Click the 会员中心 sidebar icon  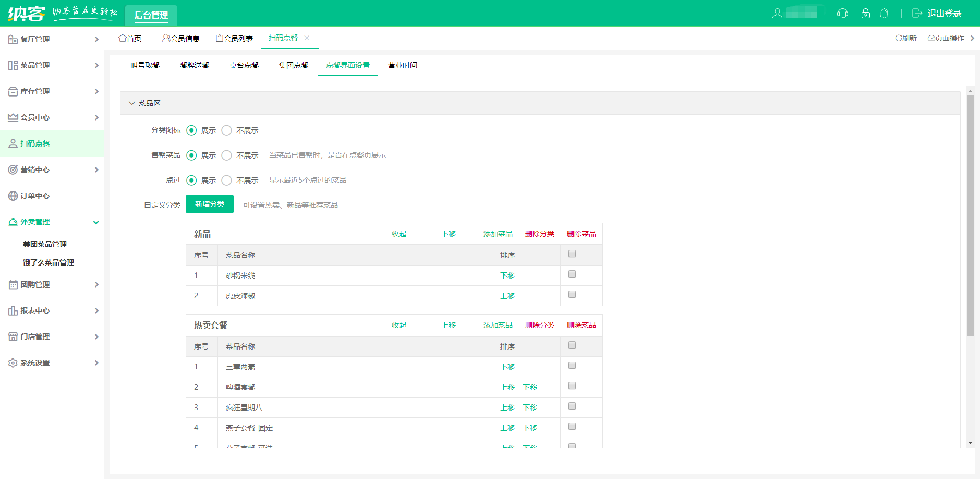coord(13,117)
